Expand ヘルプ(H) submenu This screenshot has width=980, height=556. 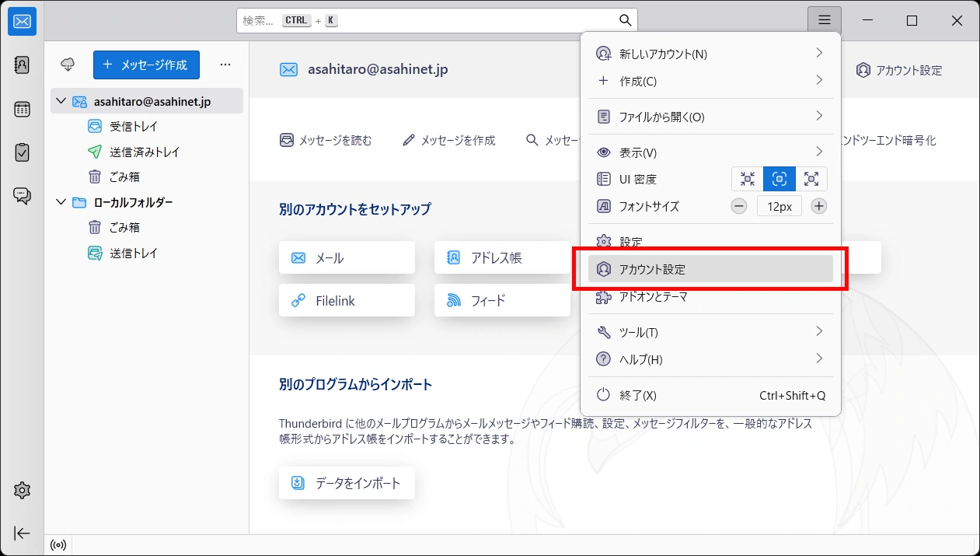coord(710,359)
